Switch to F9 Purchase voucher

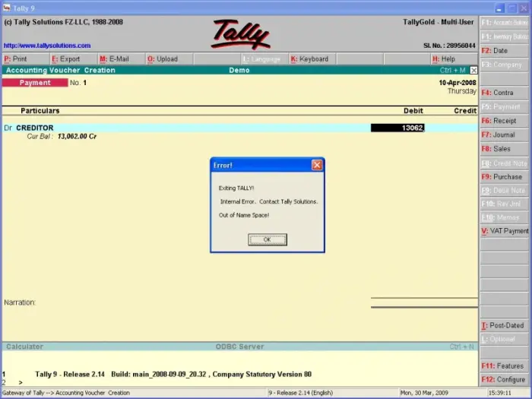505,177
